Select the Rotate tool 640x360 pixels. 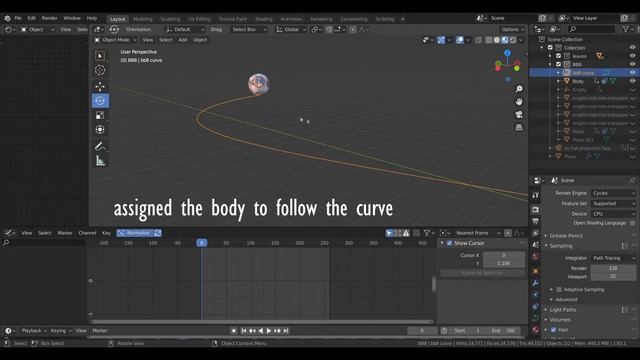pyautogui.click(x=100, y=100)
